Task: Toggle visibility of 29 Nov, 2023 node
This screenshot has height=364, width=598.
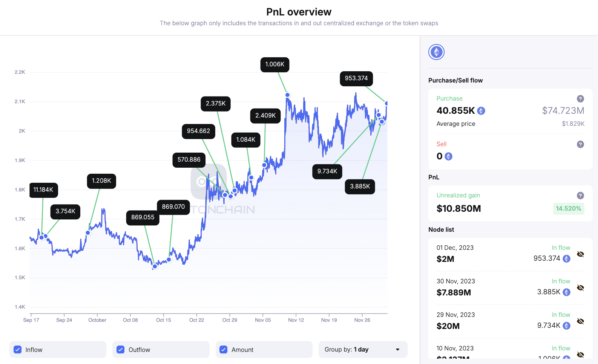Action: [580, 321]
